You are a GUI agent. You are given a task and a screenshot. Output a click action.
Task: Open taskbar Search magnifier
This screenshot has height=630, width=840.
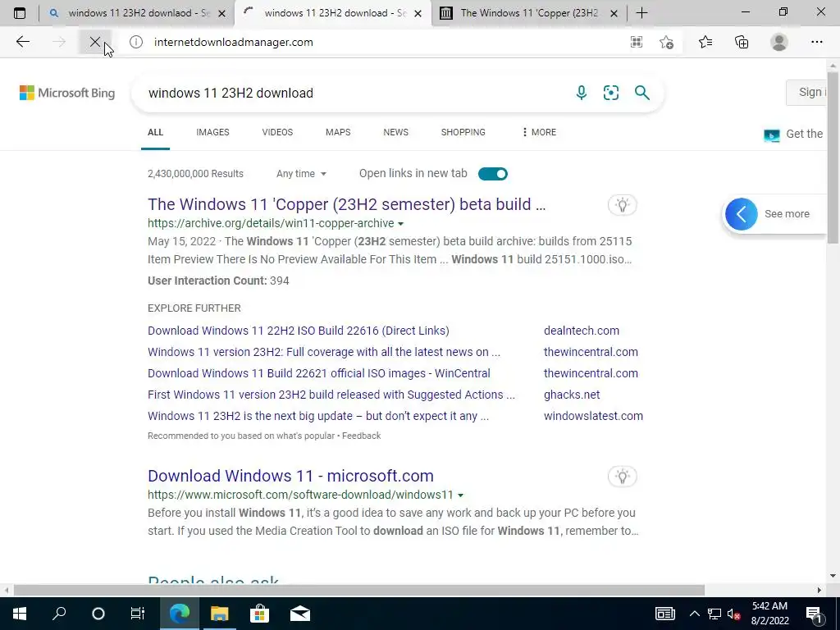click(x=59, y=614)
